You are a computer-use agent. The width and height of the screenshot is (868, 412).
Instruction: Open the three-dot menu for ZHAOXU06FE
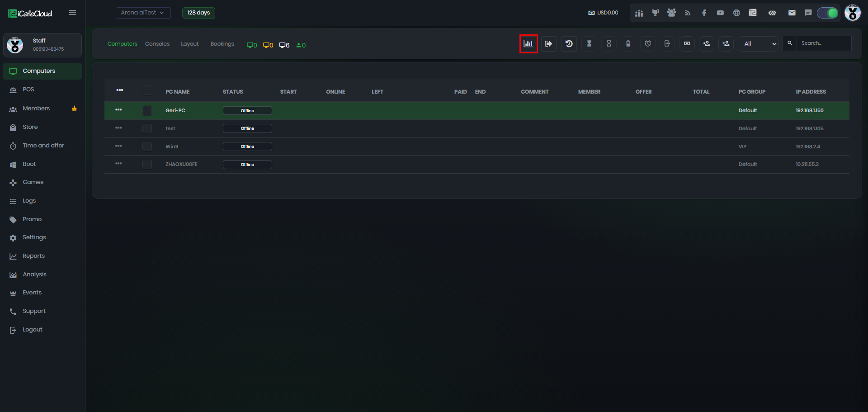118,163
